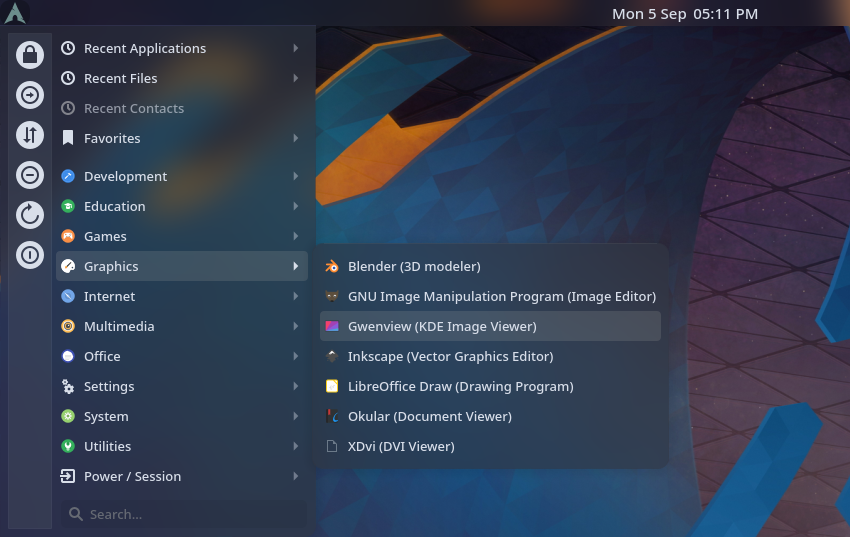Expand the Games submenu arrow

pos(296,236)
